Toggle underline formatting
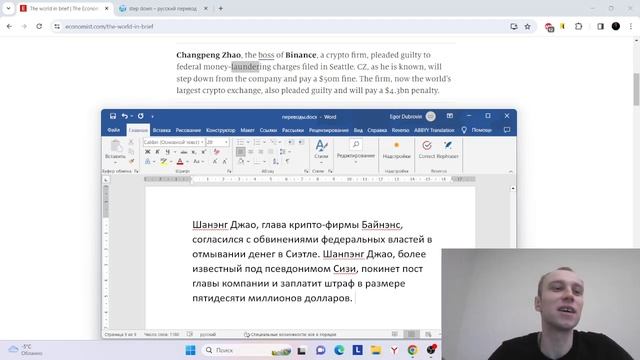The width and height of the screenshot is (640, 360). click(167, 152)
